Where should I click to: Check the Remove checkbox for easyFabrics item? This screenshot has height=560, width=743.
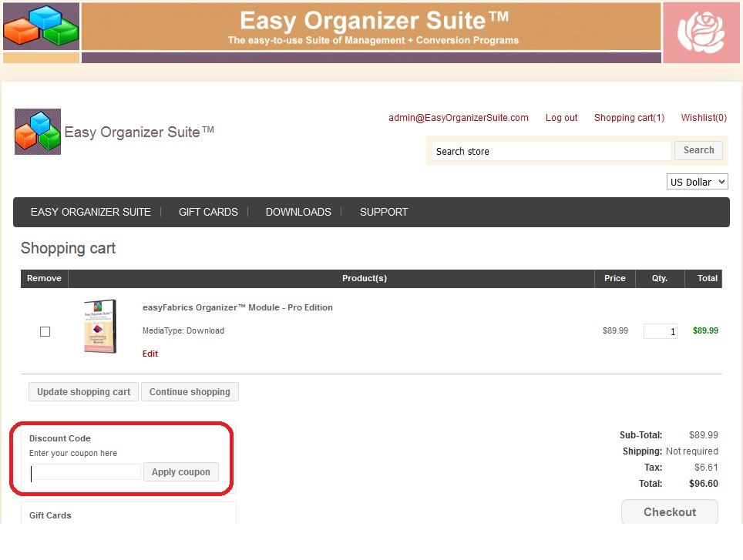(x=45, y=331)
